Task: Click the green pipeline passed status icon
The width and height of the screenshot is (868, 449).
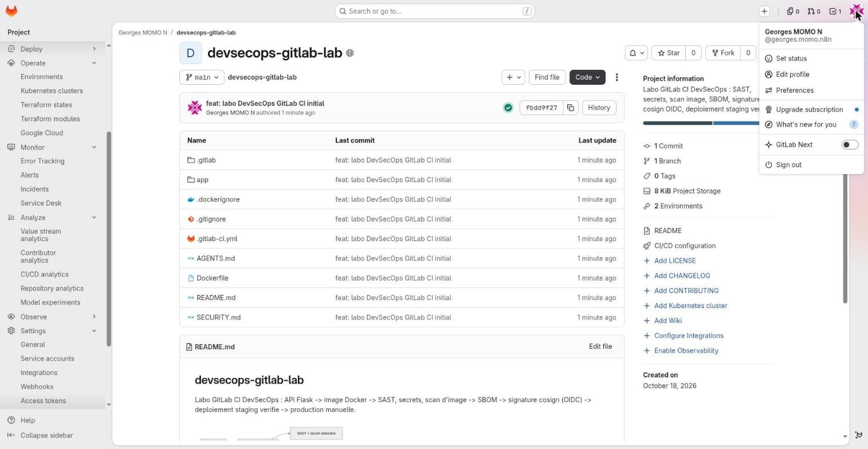Action: click(508, 108)
